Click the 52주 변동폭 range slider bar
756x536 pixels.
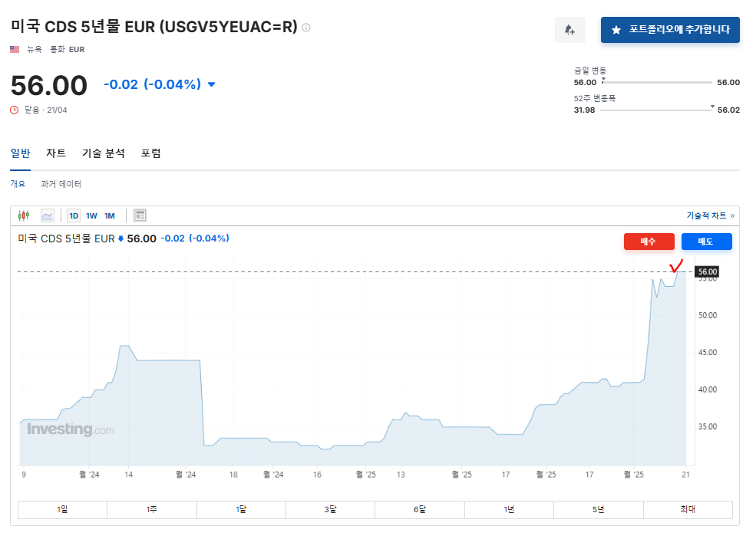[x=656, y=110]
